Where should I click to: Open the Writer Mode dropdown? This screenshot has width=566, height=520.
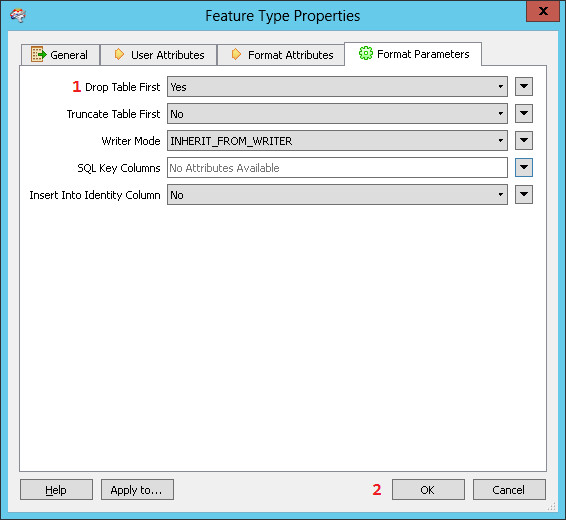[337, 141]
